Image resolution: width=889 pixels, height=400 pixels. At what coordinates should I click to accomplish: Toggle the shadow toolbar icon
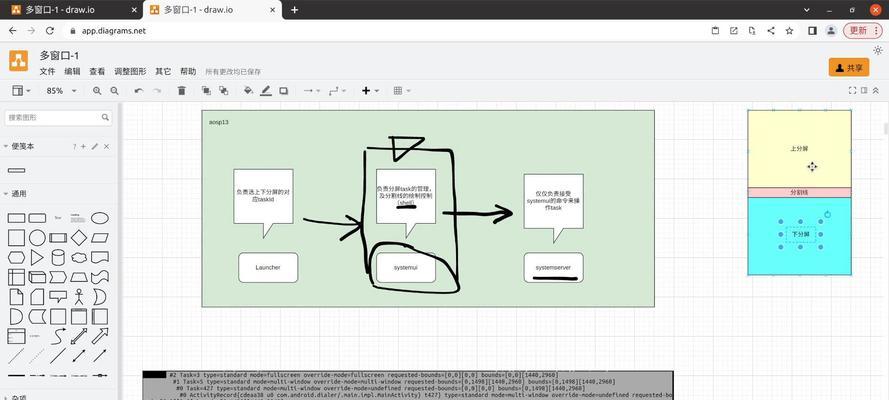(283, 91)
